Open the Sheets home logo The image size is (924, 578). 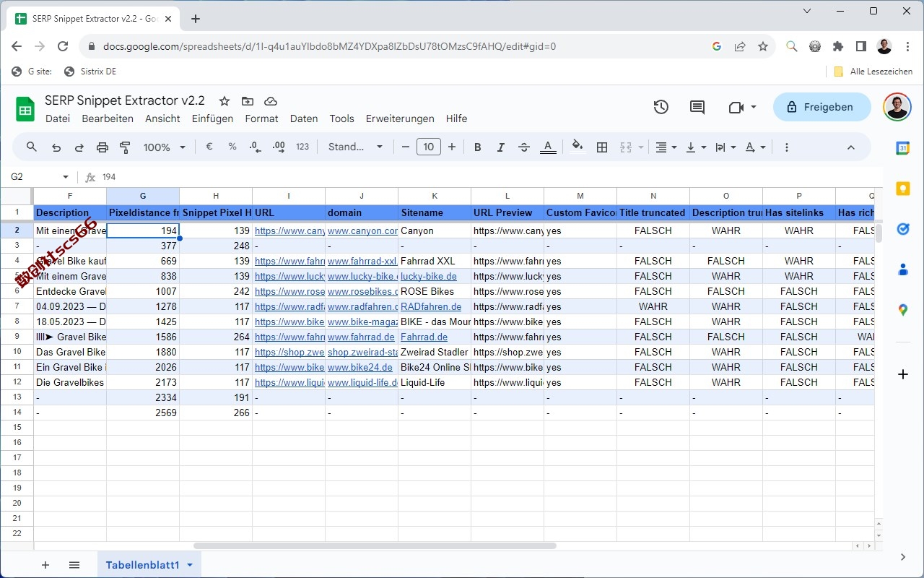tap(26, 109)
